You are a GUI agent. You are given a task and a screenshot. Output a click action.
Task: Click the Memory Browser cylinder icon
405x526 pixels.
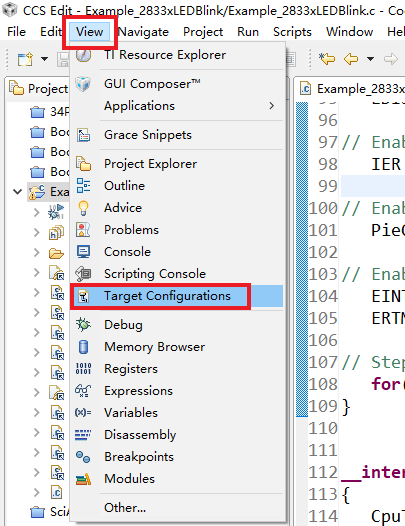(83, 347)
